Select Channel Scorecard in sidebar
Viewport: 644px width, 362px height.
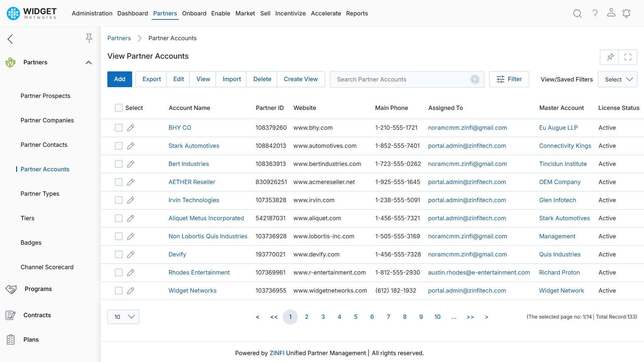tap(47, 267)
